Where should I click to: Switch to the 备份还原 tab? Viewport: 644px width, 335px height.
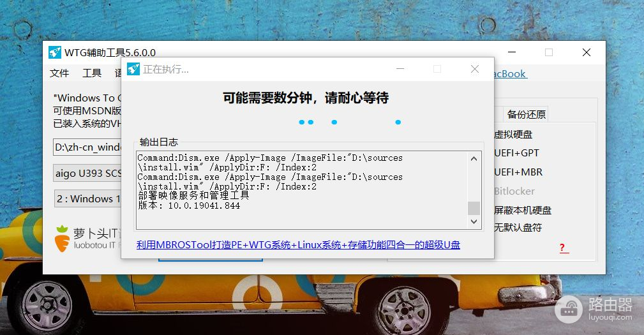(x=526, y=114)
